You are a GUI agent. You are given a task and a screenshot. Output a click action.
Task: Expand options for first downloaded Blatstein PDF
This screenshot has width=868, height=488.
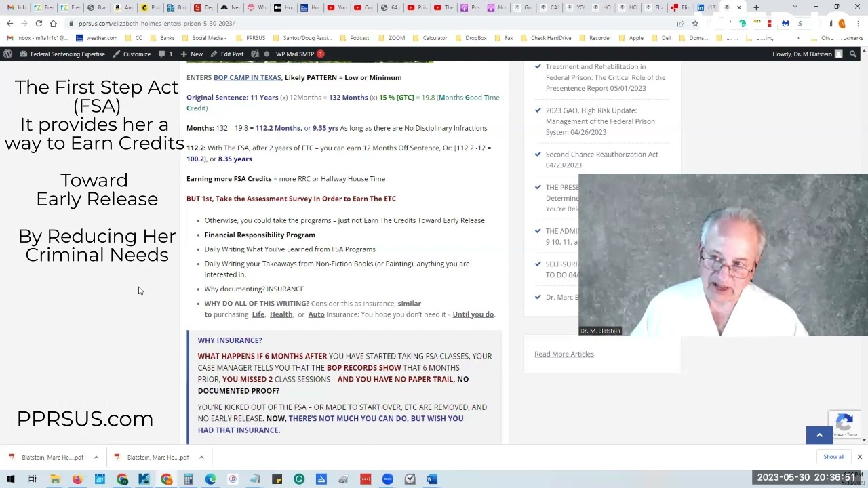point(96,457)
